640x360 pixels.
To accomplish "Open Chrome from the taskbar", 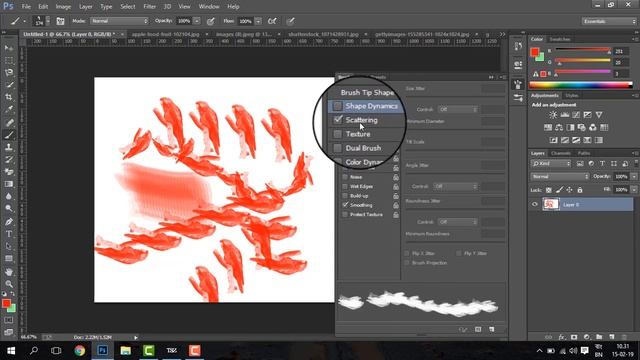I will tap(80, 351).
